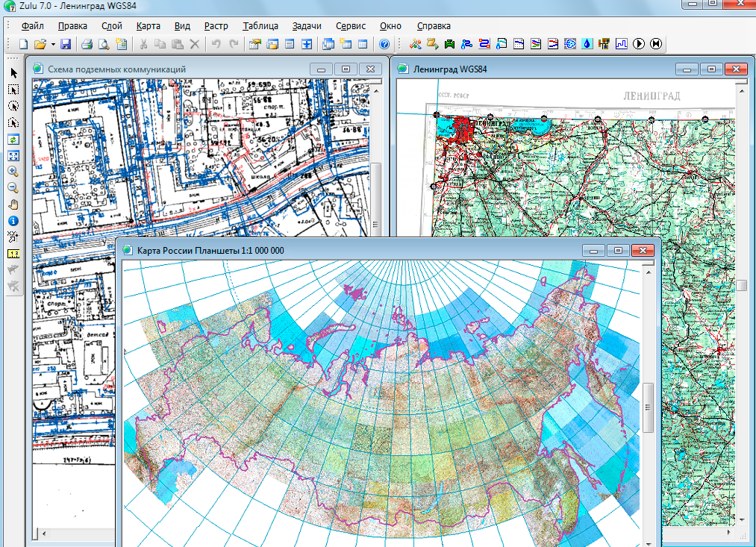This screenshot has height=547, width=756.
Task: Open the step chart graph icon
Action: (x=622, y=44)
